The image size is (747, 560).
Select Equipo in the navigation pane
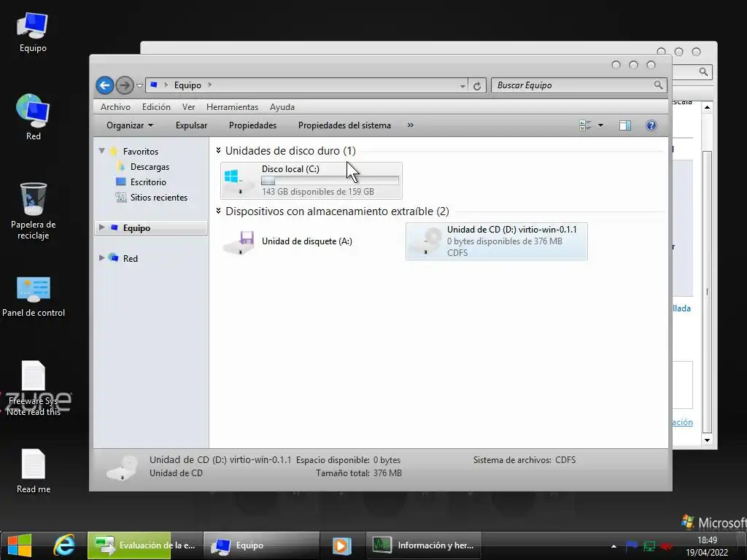[x=136, y=228]
